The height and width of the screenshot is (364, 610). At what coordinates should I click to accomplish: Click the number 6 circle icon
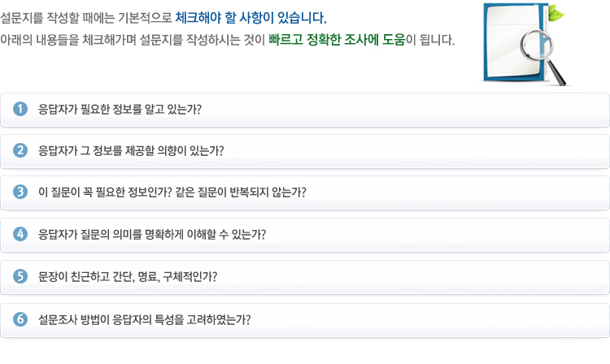point(20,319)
